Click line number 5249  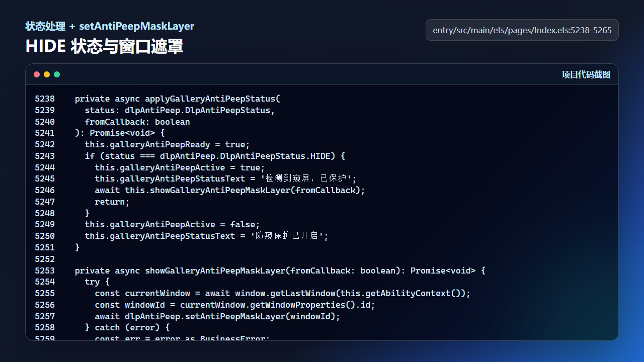pyautogui.click(x=45, y=225)
